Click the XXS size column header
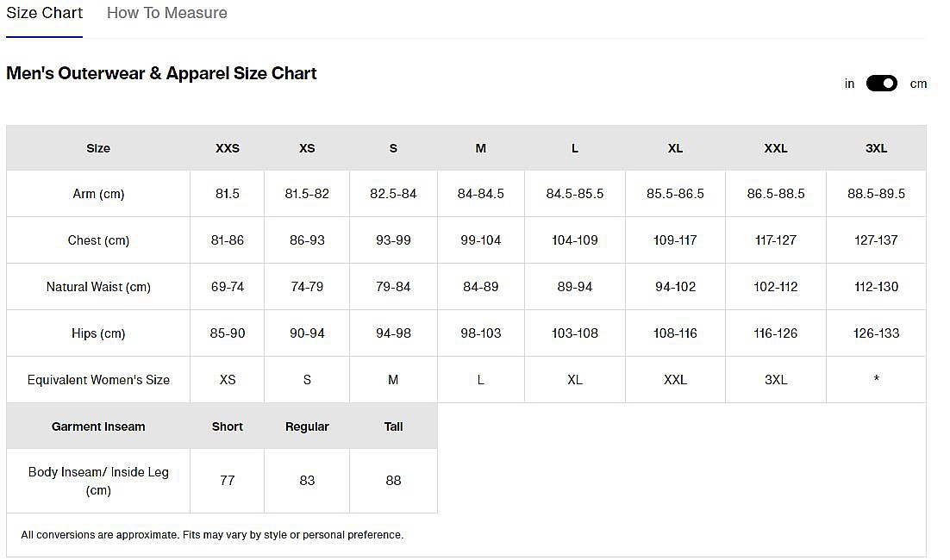Viewport: 950px width, 560px height. pyautogui.click(x=228, y=148)
